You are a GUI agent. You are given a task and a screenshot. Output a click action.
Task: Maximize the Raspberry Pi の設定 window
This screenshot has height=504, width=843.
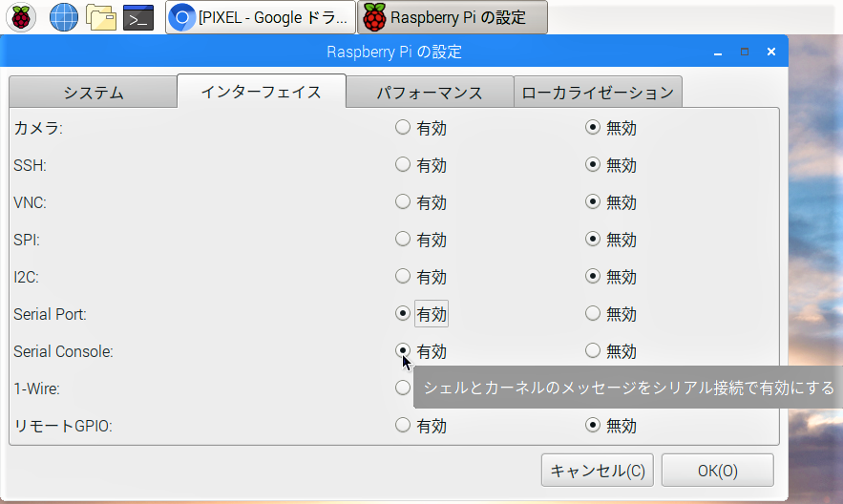click(x=745, y=52)
